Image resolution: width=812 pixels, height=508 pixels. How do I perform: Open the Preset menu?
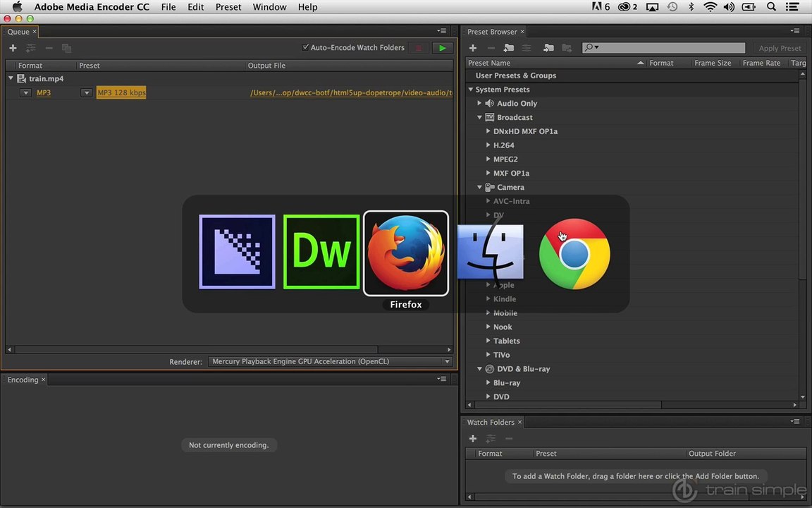pos(228,7)
